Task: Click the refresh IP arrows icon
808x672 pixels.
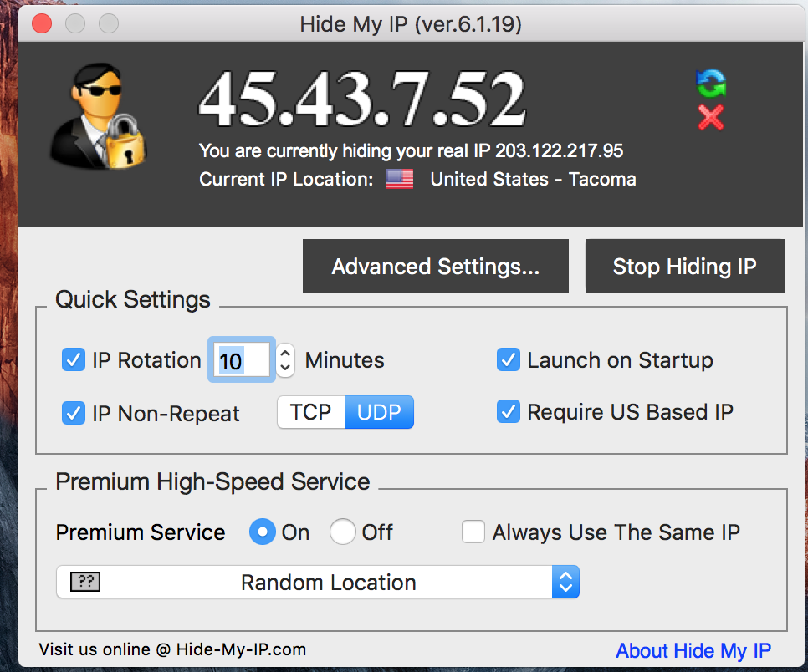Action: [x=711, y=83]
